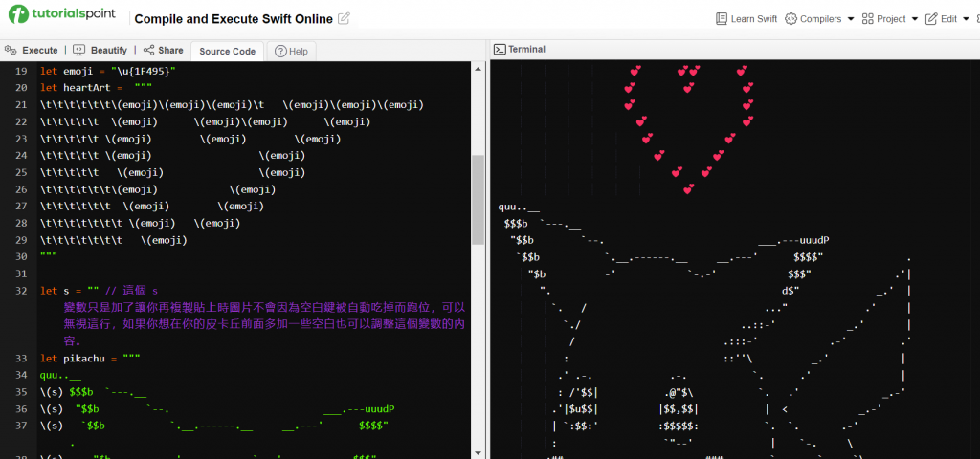
Task: Click the bottom heart emoji in terminal
Action: click(x=688, y=188)
